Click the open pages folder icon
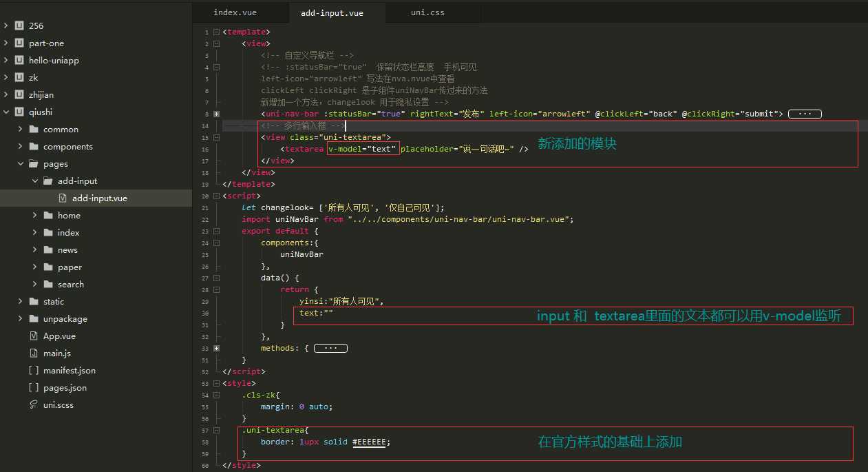 pos(34,163)
